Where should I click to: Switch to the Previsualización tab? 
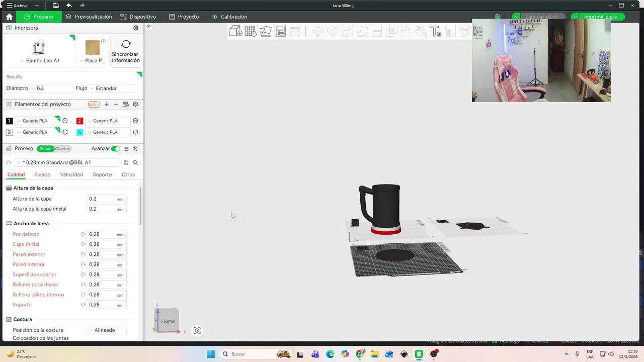click(89, 17)
